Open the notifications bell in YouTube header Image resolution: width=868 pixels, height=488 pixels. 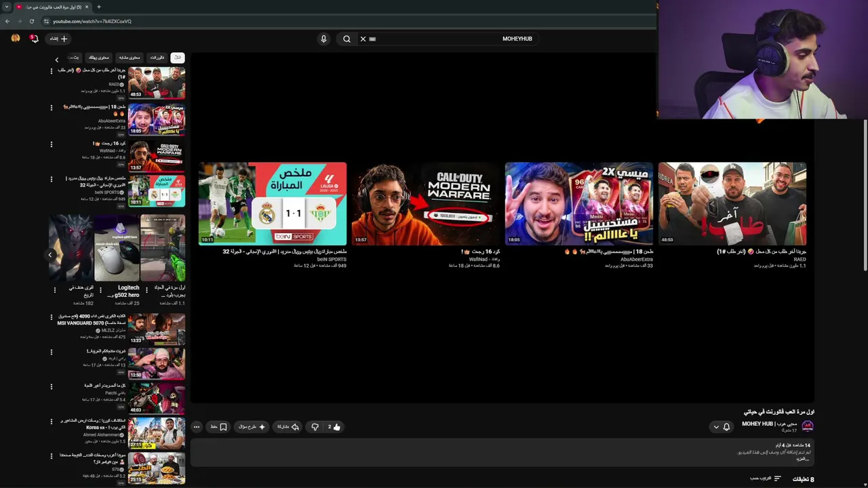pos(34,39)
